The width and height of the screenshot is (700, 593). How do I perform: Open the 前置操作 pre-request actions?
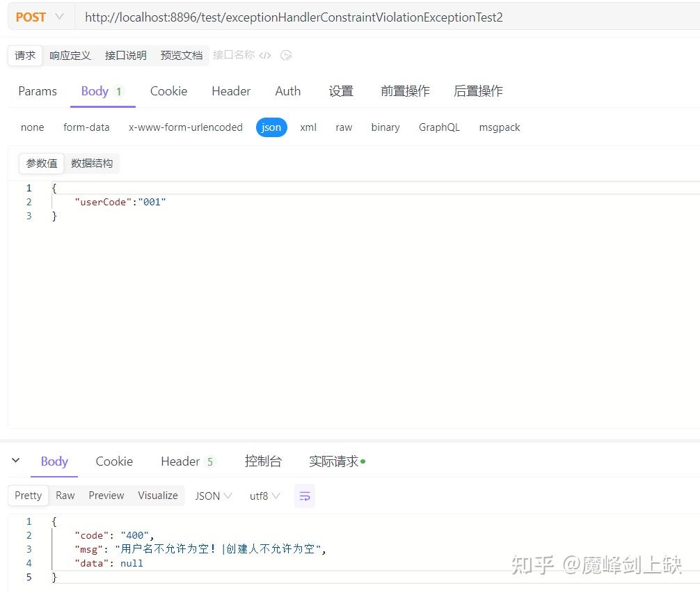[404, 90]
